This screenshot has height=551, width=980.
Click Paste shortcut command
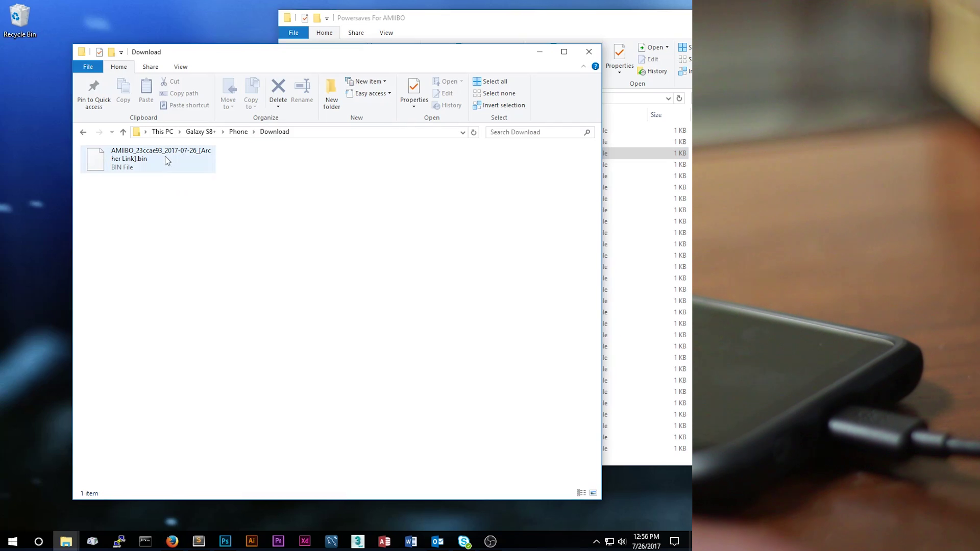point(185,105)
